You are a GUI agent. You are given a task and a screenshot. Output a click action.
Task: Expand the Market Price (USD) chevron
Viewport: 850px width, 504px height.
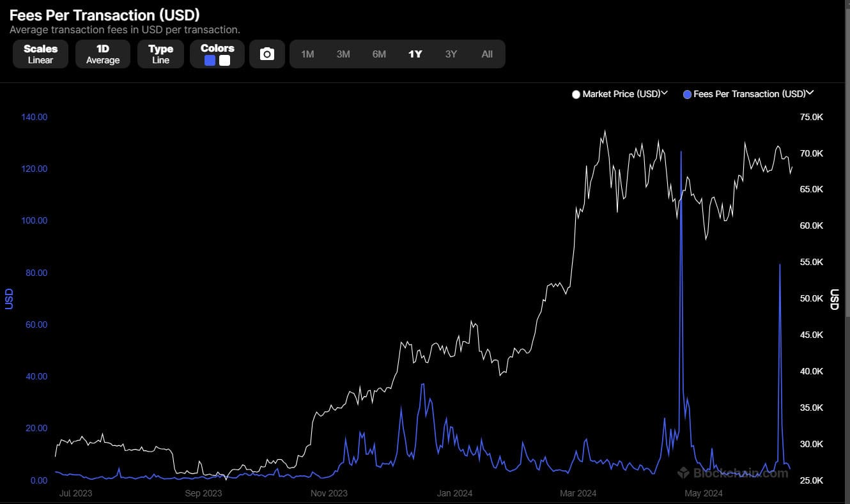[665, 93]
